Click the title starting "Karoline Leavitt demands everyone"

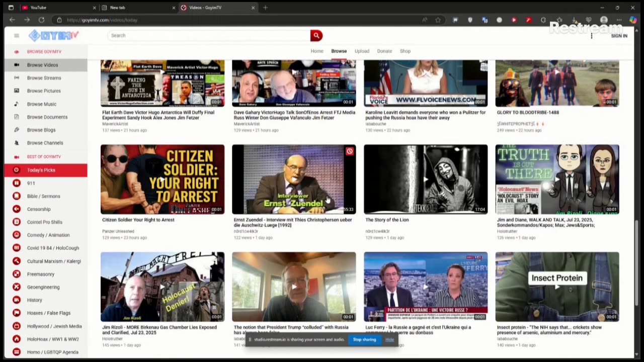pyautogui.click(x=426, y=115)
